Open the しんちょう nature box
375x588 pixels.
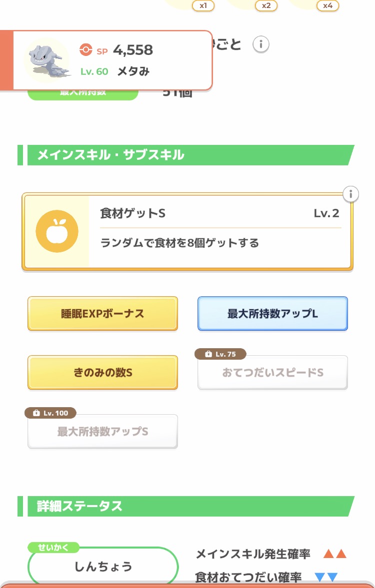tap(103, 567)
